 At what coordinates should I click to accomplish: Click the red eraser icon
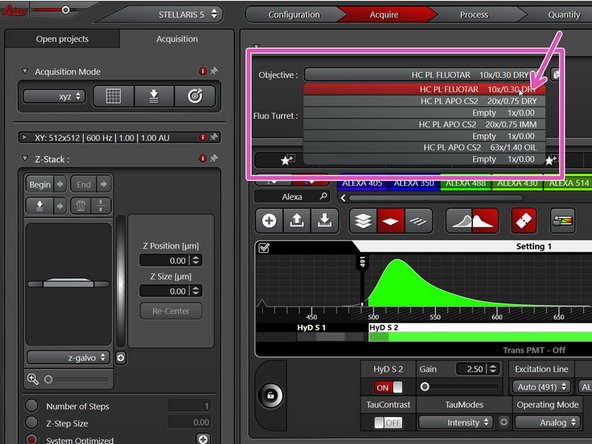click(x=524, y=221)
